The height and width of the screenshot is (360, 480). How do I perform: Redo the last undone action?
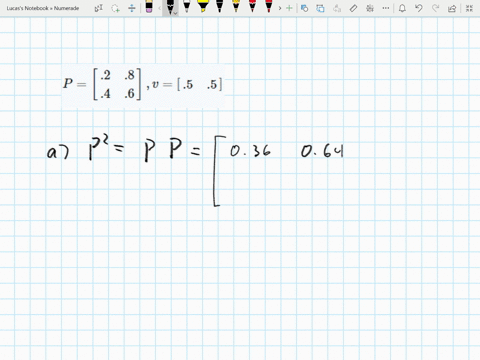[435, 8]
